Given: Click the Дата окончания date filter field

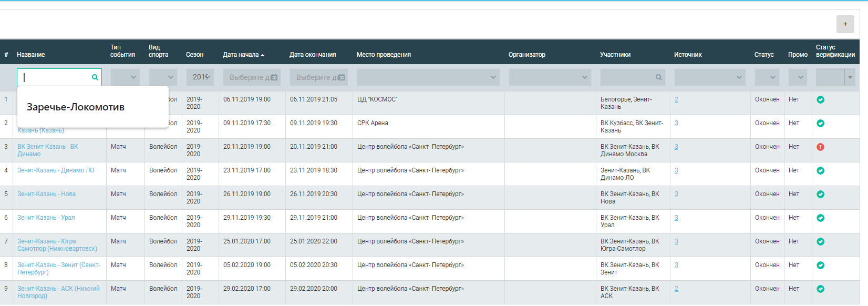Looking at the screenshot, I should (319, 77).
